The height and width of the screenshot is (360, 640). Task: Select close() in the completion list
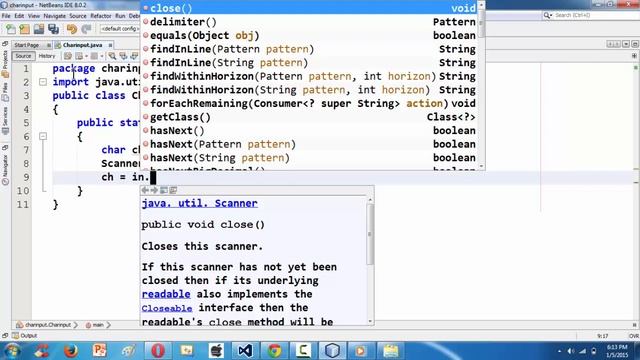point(309,8)
